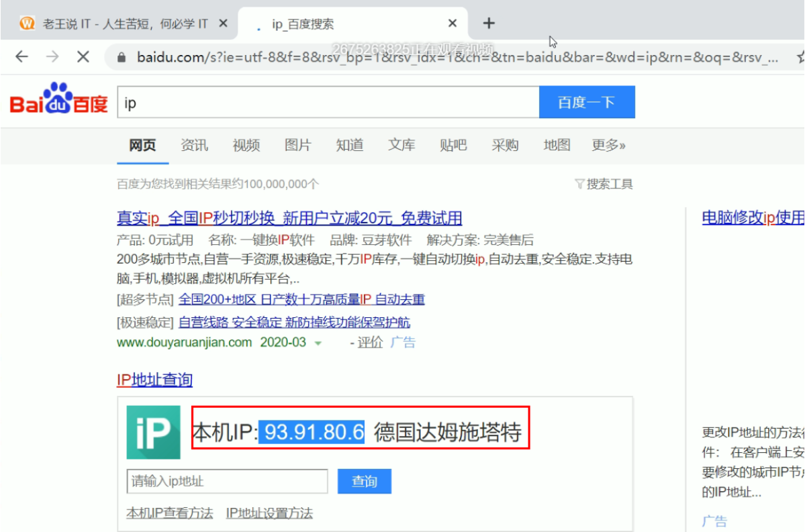The height and width of the screenshot is (532, 805).
Task: Open 本机IP查看方法 link
Action: click(170, 513)
